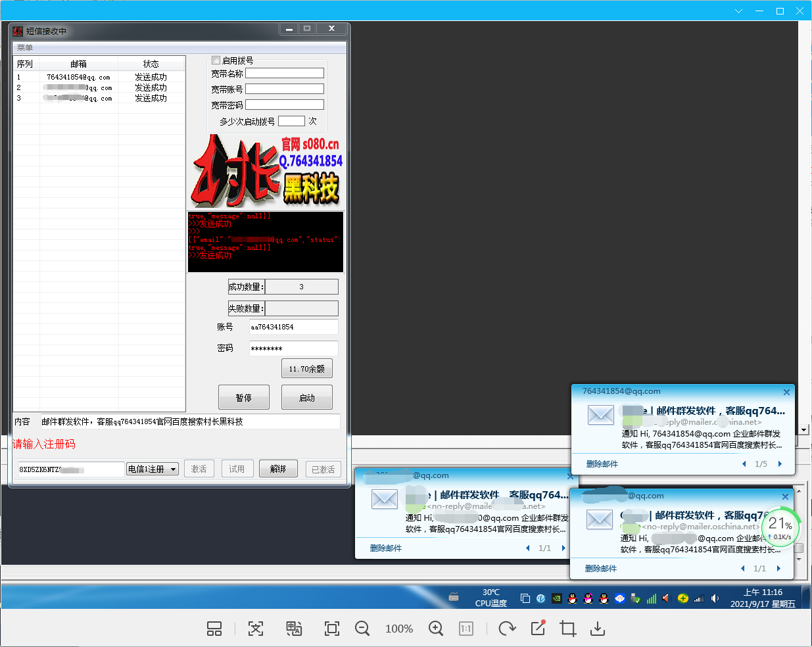The image size is (812, 647).
Task: Open the thumbnail grid view icon
Action: pos(214,629)
